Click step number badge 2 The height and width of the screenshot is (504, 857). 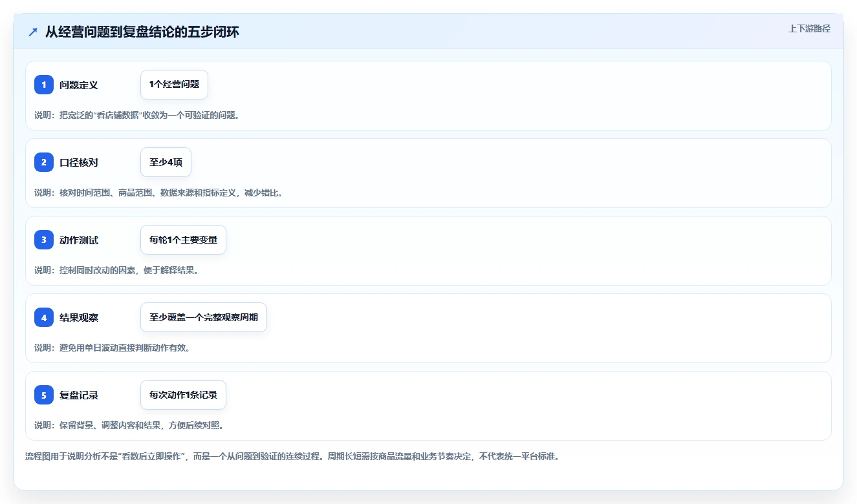pos(44,162)
